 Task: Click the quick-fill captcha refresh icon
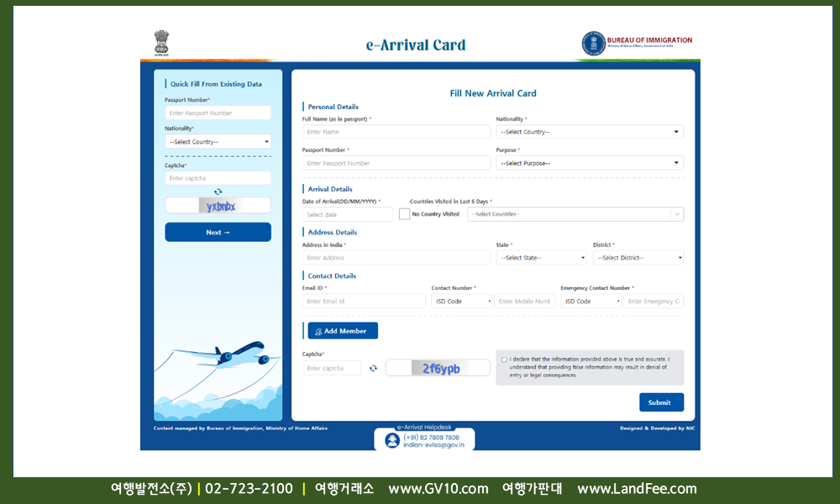pos(218,192)
